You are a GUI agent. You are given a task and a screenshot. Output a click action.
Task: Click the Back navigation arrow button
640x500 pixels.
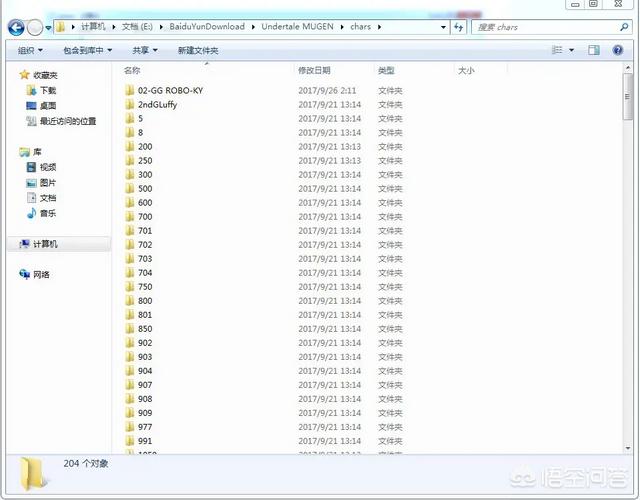[x=16, y=27]
